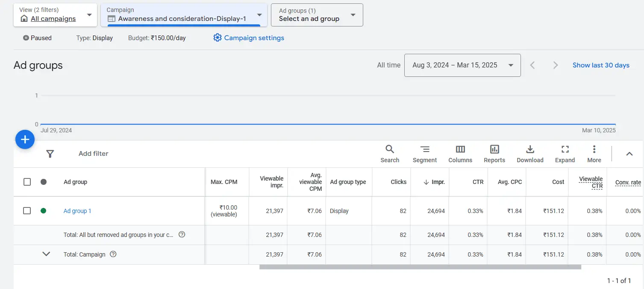
Task: Open the Segment menu icon
Action: tap(424, 154)
